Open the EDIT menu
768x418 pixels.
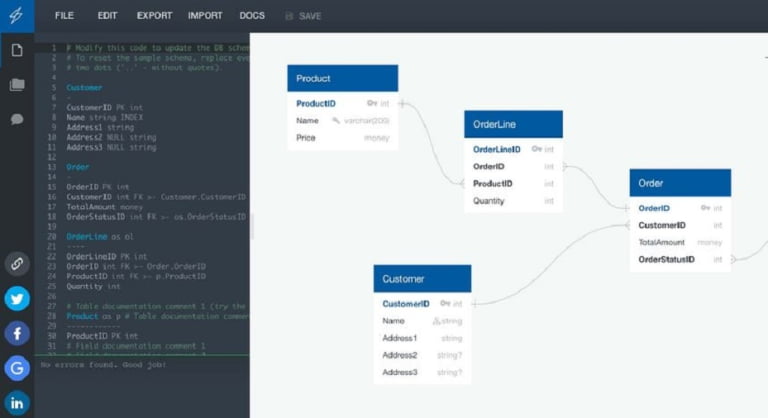[x=107, y=16]
